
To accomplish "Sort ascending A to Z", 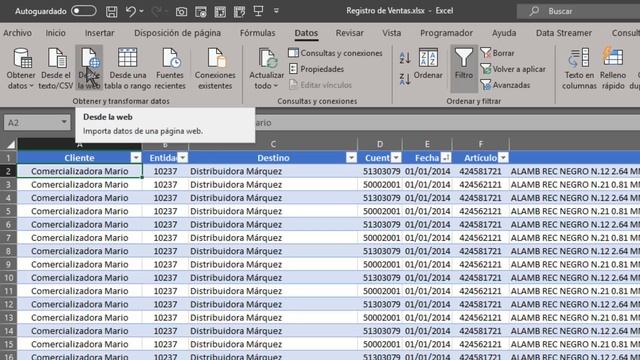I will [404, 58].
